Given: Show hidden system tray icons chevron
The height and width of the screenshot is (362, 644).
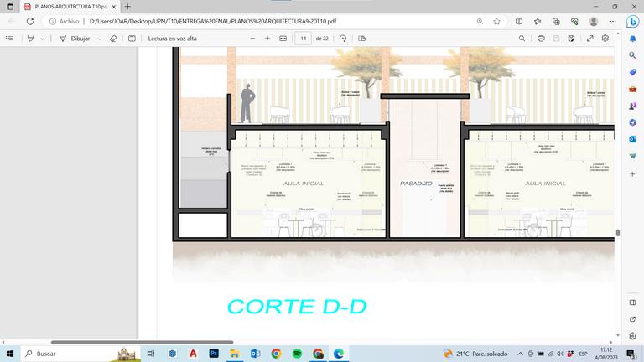Looking at the screenshot, I should coord(520,354).
